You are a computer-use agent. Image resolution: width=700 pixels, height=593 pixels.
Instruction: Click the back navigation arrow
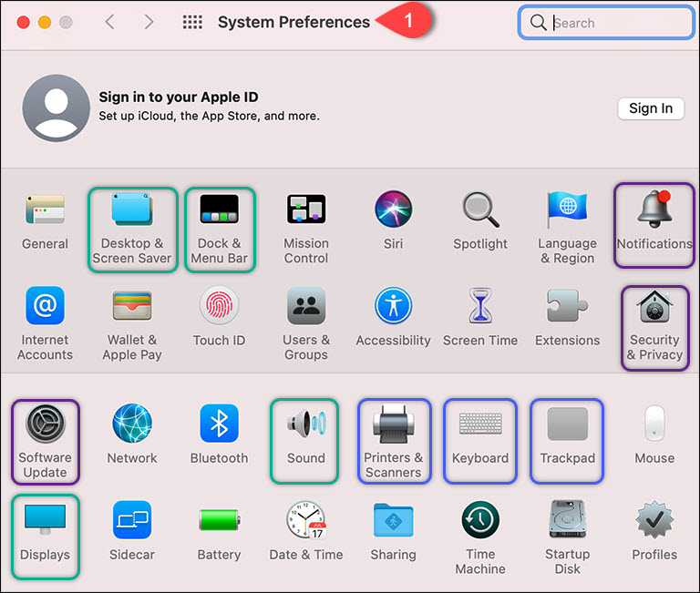pos(109,22)
